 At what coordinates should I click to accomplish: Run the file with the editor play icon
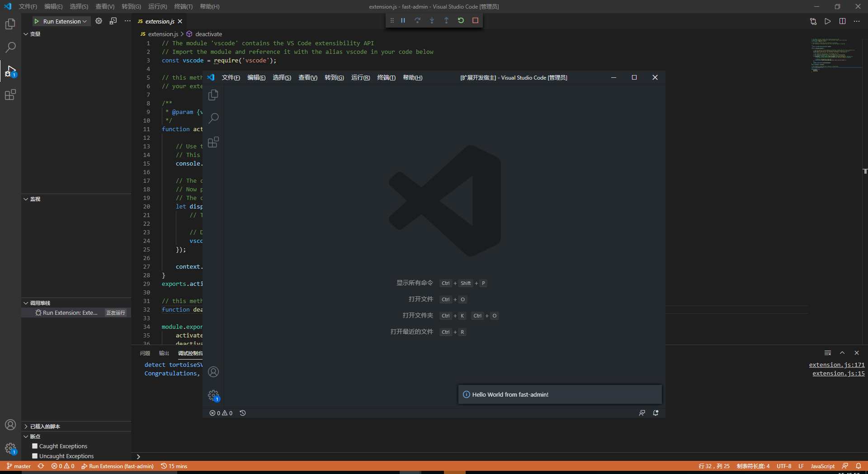828,21
